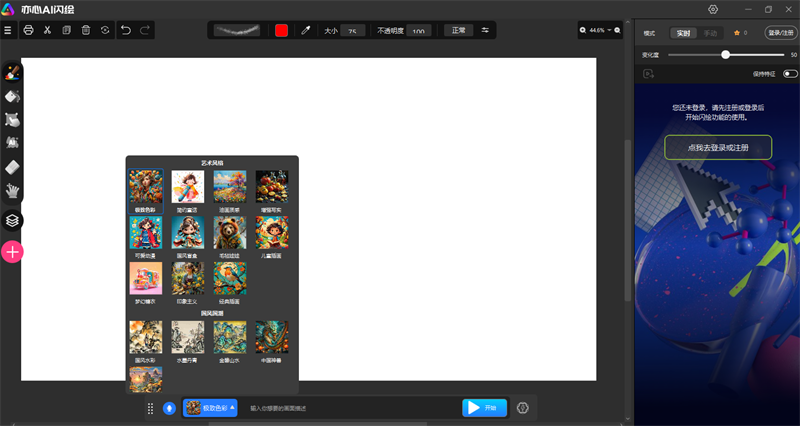
Task: Toggle the 保持特征 switch
Action: tap(791, 74)
